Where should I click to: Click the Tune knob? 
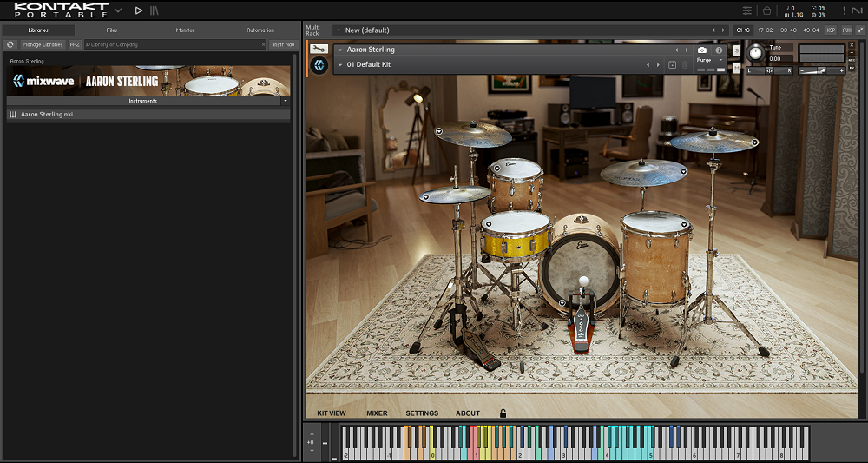755,53
